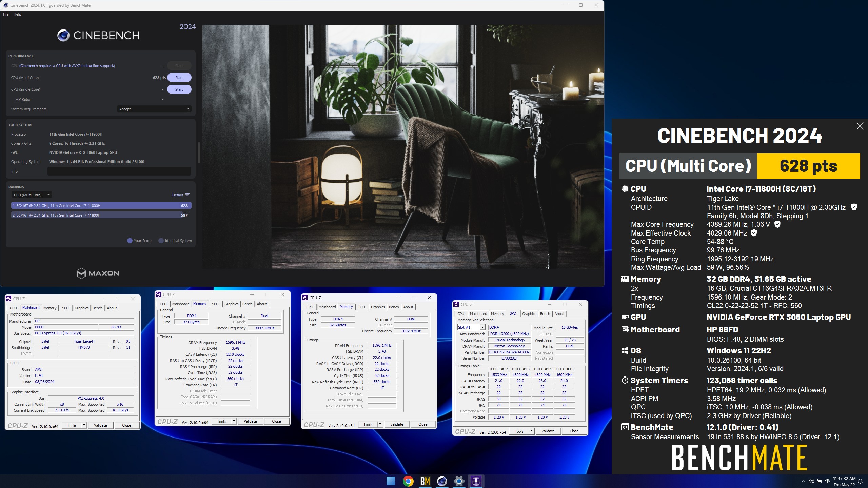Click BIOS Version value F.48 in CPU-Z
Image resolution: width=868 pixels, height=488 pixels.
tap(84, 375)
